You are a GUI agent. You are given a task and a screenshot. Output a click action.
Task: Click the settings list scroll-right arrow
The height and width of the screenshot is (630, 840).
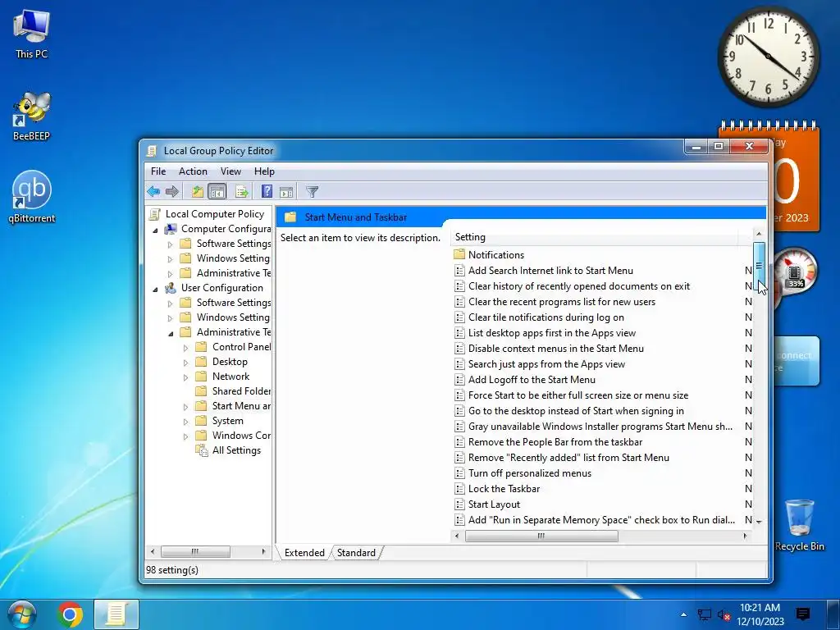tap(745, 536)
